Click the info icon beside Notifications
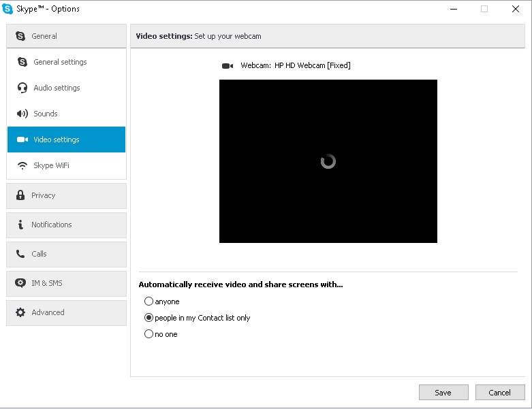This screenshot has height=409, width=532. 20,225
